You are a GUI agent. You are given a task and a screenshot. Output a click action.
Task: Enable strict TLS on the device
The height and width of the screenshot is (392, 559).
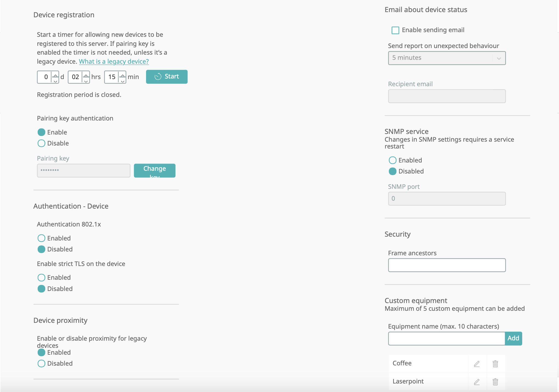pos(41,278)
